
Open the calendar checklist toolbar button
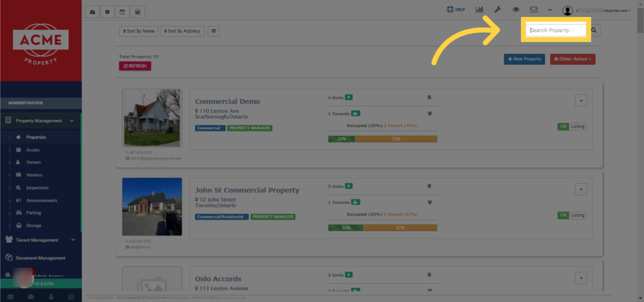click(x=122, y=12)
